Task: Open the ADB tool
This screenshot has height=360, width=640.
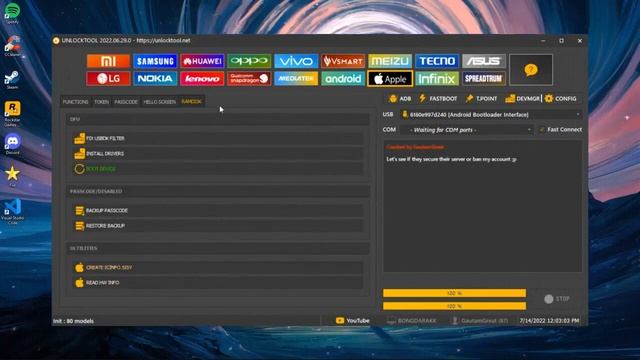Action: tap(400, 98)
